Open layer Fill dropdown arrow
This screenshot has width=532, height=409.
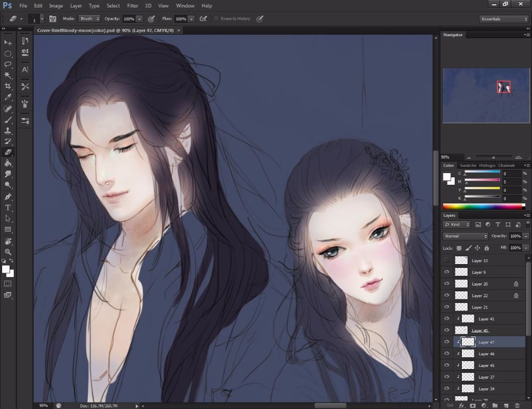(x=526, y=248)
